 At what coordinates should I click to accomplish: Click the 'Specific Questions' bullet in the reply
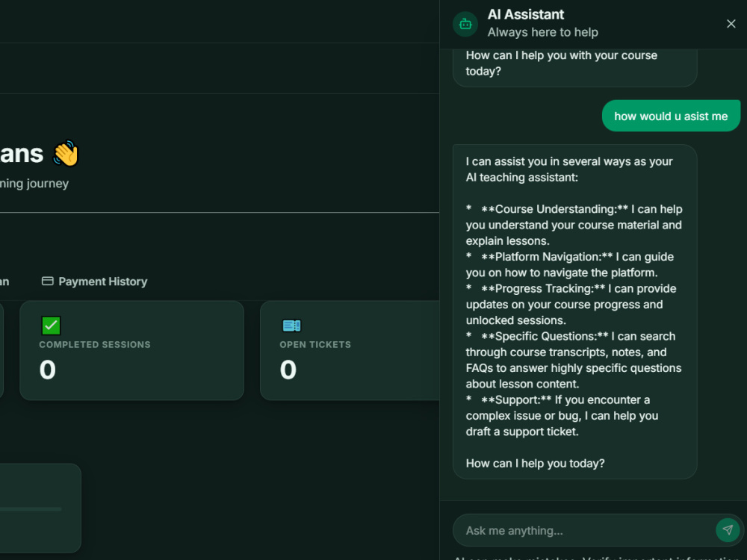click(574, 360)
